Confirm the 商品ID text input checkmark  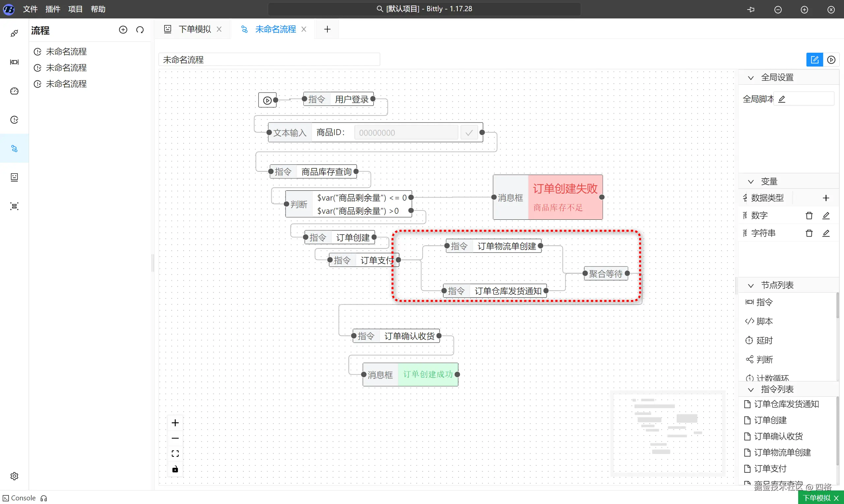pos(469,133)
